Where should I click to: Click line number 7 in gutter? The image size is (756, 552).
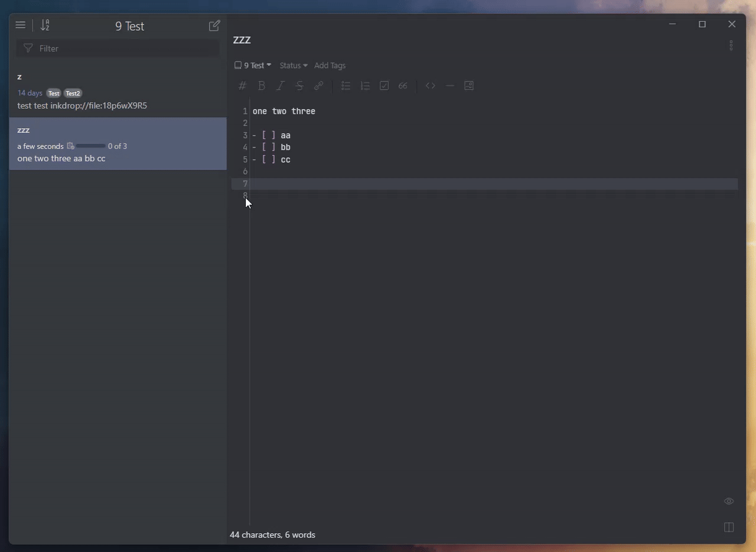coord(245,184)
